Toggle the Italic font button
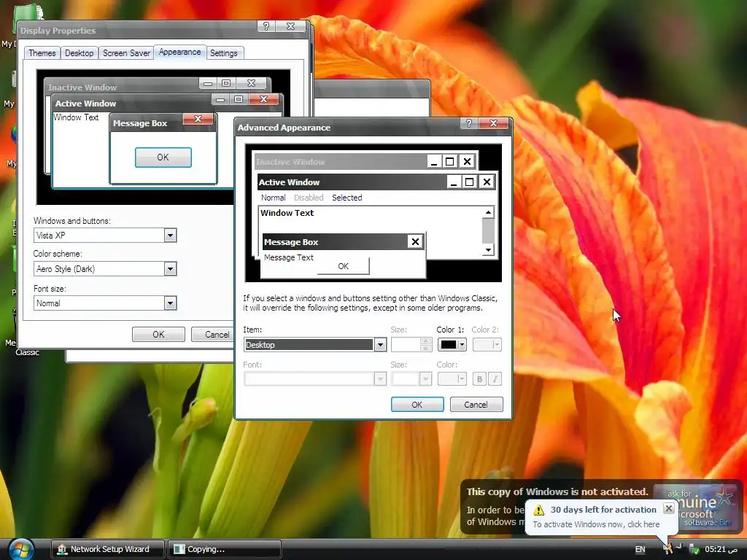Image resolution: width=747 pixels, height=560 pixels. (x=495, y=379)
